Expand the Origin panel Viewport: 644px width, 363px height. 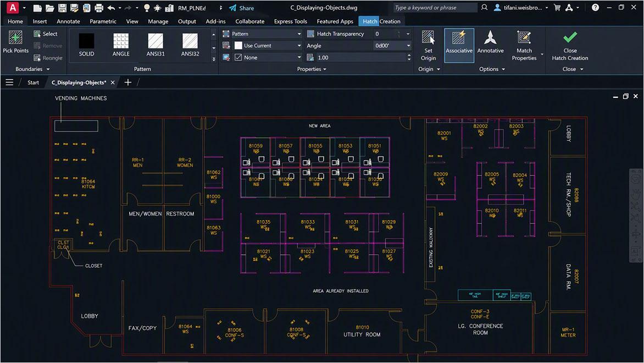point(429,69)
